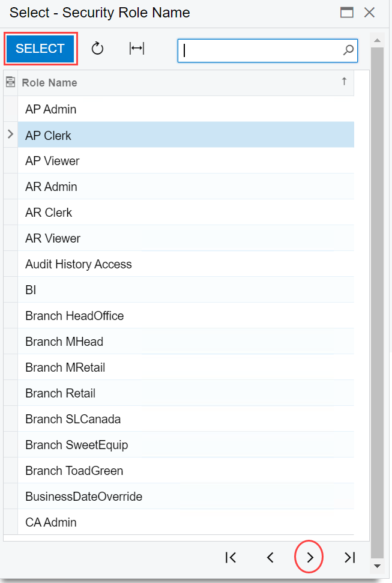Go to the previous page of roles

click(270, 558)
